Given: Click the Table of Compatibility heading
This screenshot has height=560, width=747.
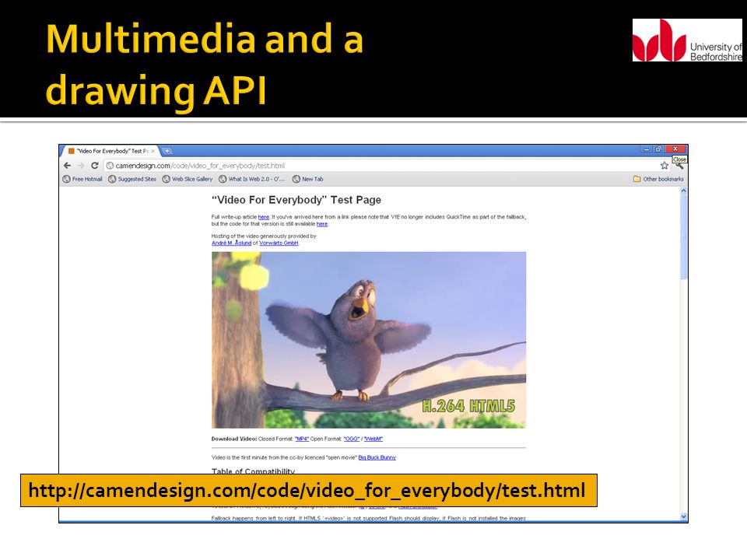Looking at the screenshot, I should (x=253, y=471).
